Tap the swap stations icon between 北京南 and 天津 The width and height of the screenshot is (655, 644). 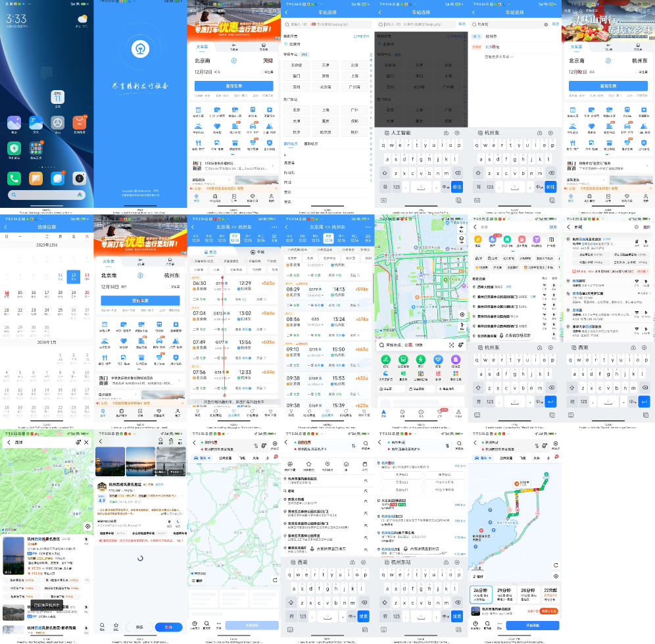(234, 61)
